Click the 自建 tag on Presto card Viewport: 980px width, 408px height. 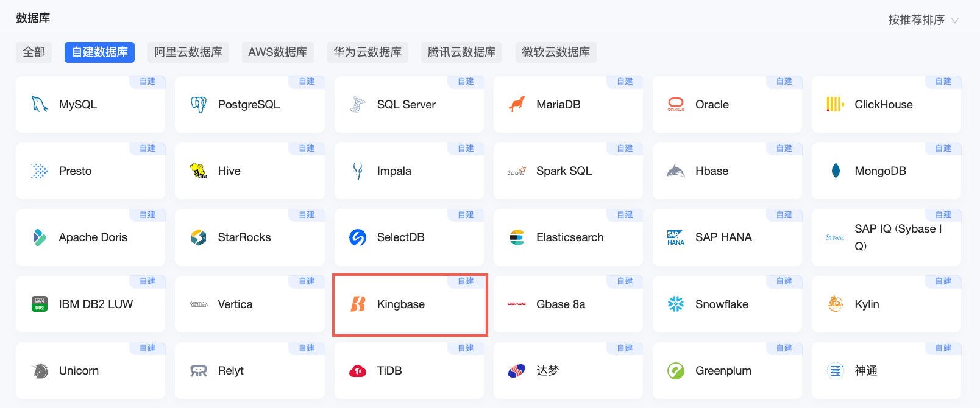pyautogui.click(x=147, y=148)
